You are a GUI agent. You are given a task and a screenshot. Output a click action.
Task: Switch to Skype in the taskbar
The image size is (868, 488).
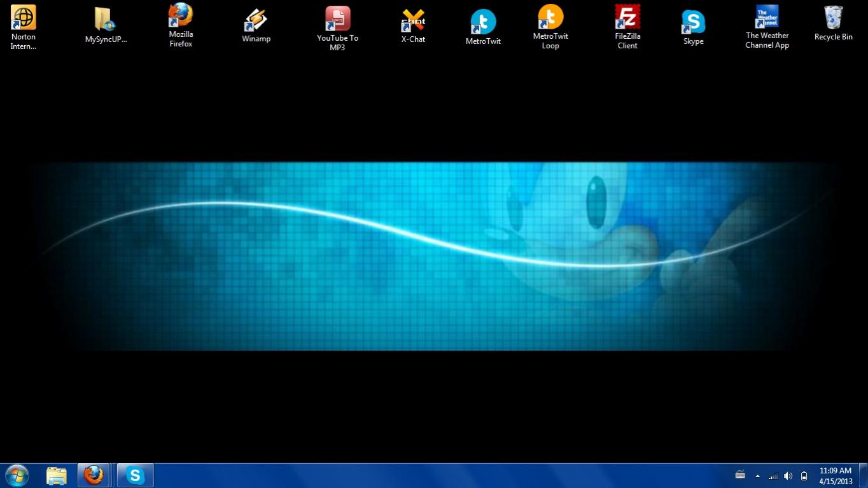[135, 475]
